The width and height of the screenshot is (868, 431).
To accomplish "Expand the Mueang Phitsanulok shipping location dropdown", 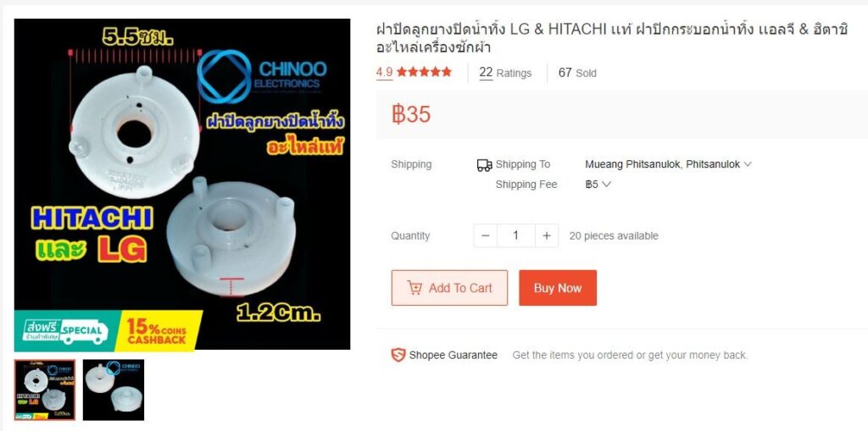I will [668, 164].
